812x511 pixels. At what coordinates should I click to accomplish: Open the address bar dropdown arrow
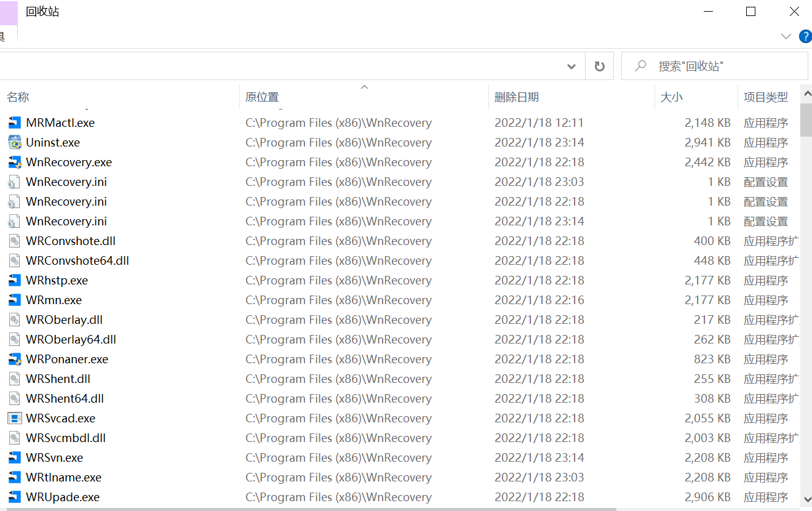(x=571, y=65)
